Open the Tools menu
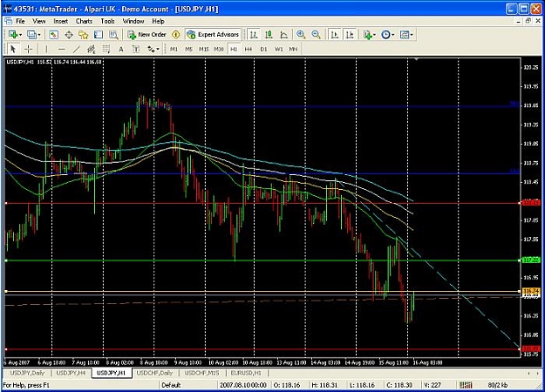The width and height of the screenshot is (545, 392). (x=108, y=21)
